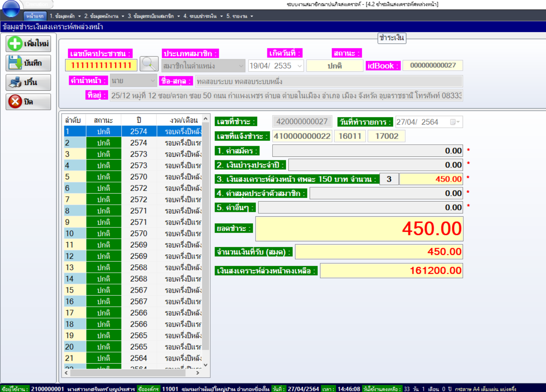Open the calendar picker for วันที่ทำรายการ

coord(455,122)
